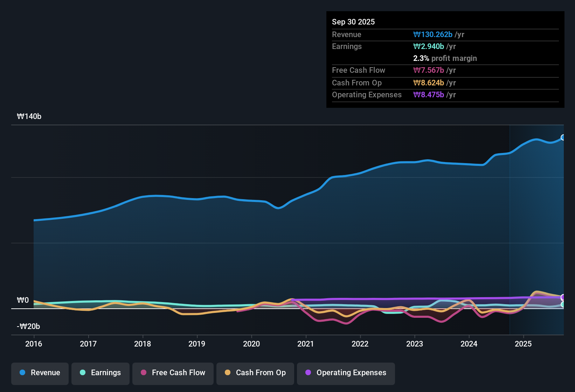Click the Free Cash Flow row in the tooltip
The height and width of the screenshot is (392, 575).
tap(392, 70)
